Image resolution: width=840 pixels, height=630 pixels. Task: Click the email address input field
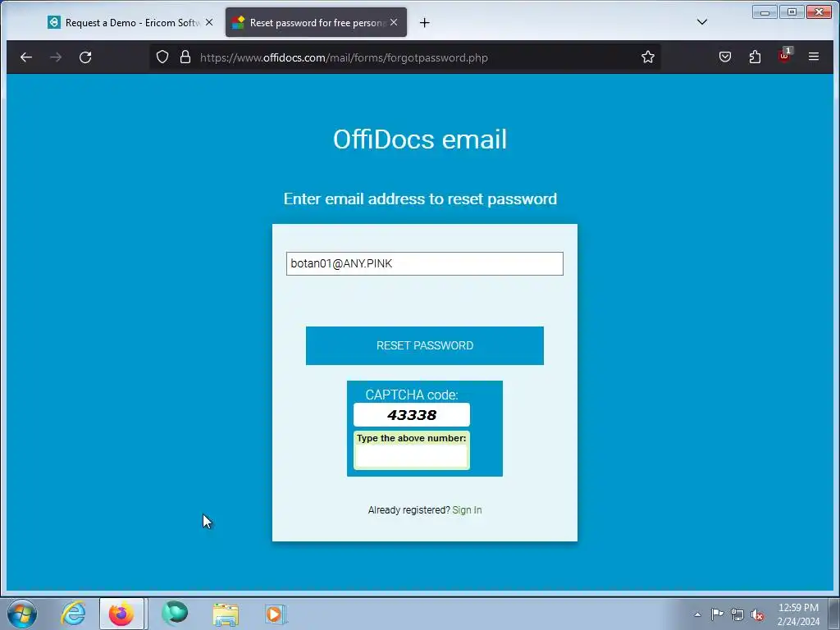[x=424, y=263]
